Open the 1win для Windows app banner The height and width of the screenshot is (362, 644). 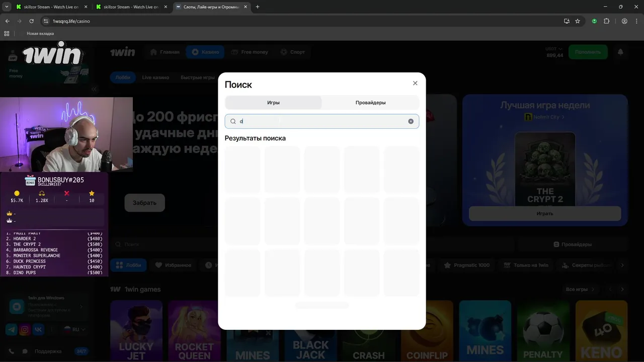[47, 306]
